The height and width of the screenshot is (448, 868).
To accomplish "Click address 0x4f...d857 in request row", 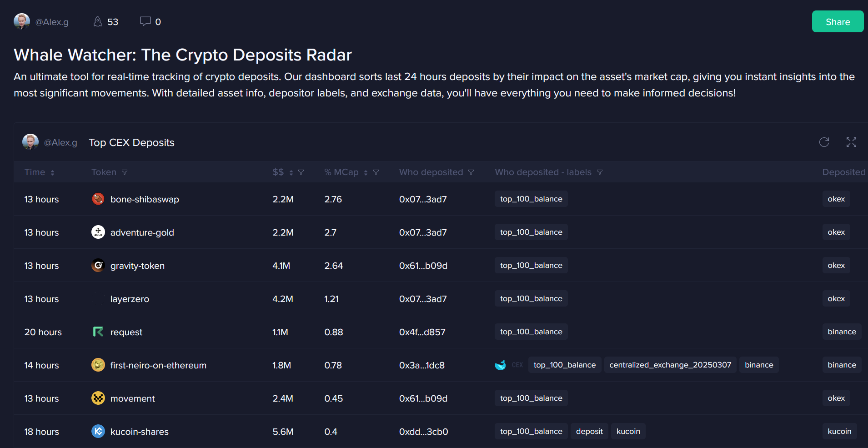I will click(422, 332).
